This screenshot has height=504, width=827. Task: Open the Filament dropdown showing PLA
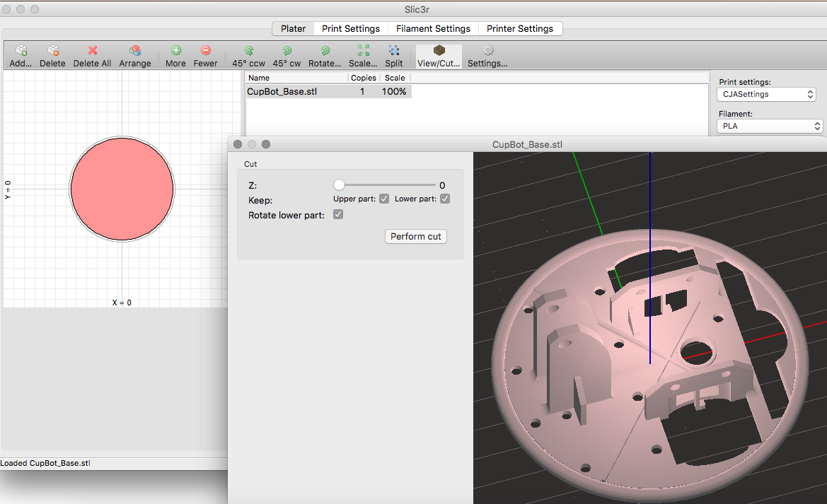coord(770,126)
